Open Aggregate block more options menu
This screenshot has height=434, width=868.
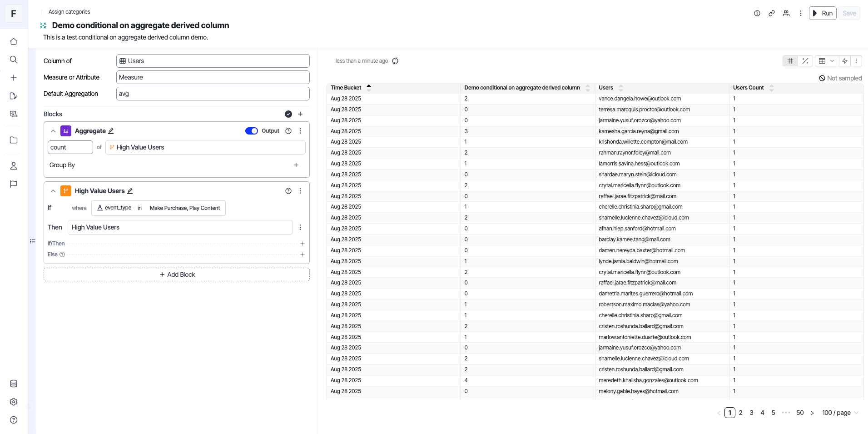tap(300, 131)
